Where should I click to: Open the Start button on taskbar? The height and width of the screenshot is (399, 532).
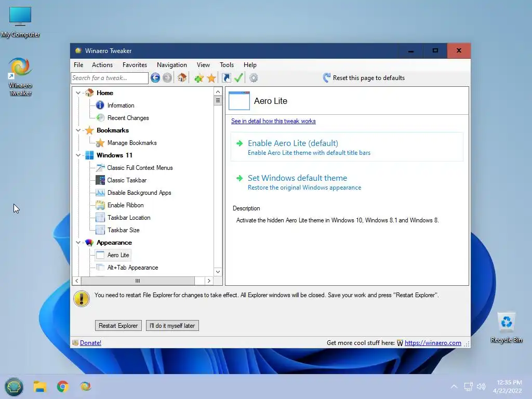(x=14, y=387)
